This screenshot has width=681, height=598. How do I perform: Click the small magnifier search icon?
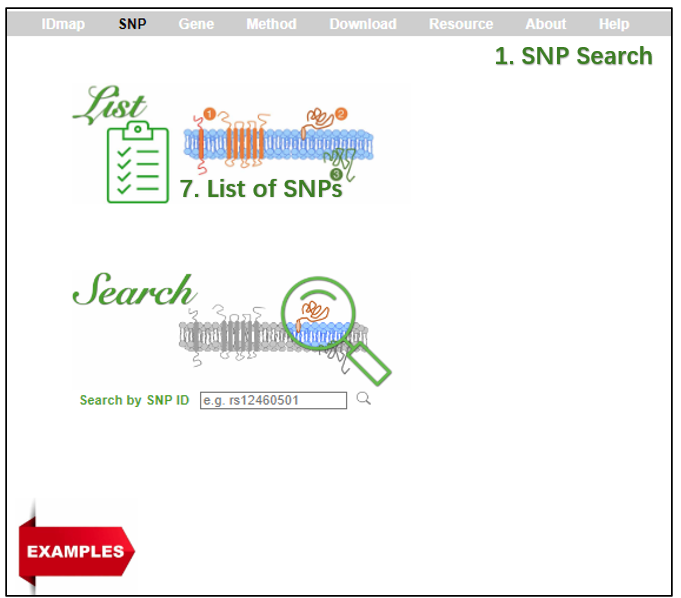(363, 398)
